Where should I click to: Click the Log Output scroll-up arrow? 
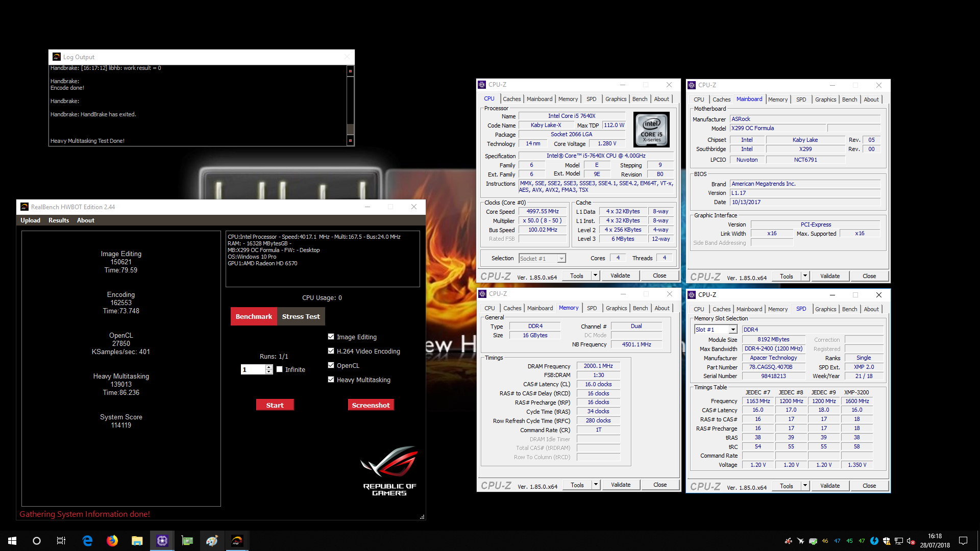(350, 71)
